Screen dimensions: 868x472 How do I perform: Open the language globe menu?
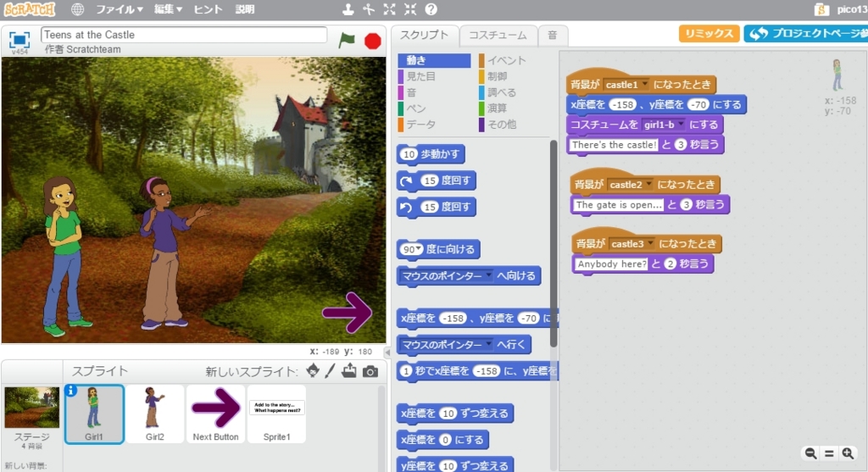coord(77,9)
